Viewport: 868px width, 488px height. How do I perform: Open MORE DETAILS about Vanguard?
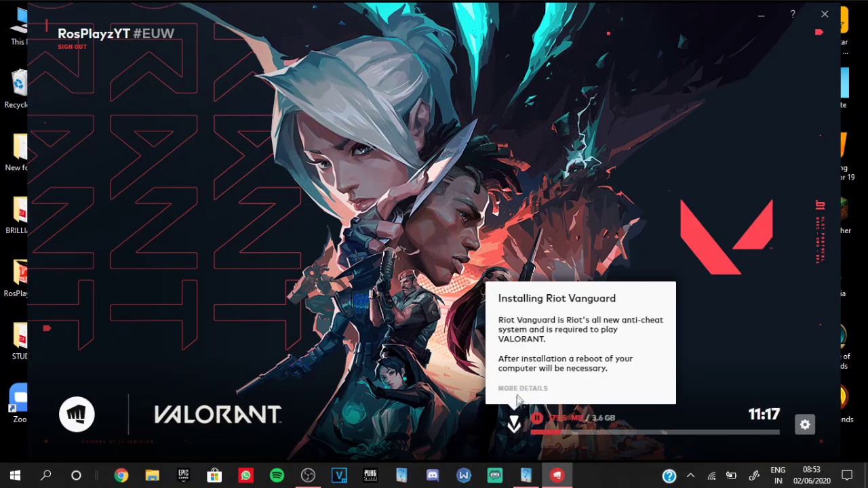(522, 388)
